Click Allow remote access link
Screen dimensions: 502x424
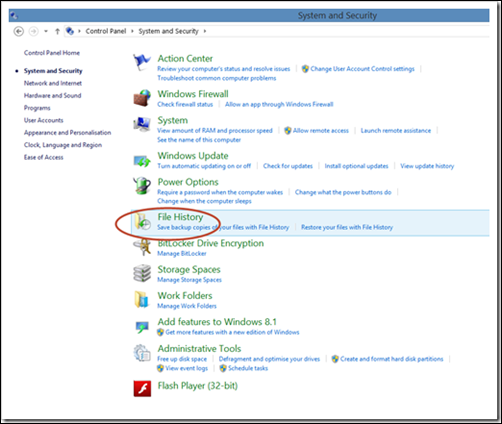[x=321, y=130]
